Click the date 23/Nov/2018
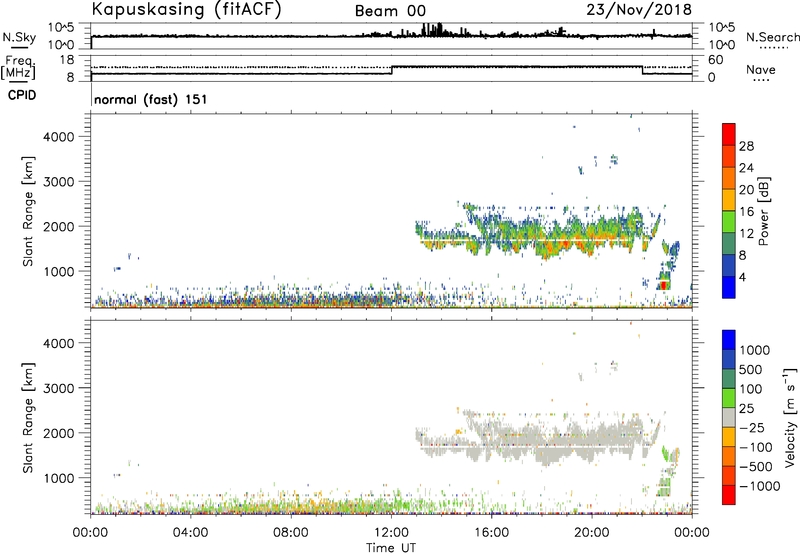The width and height of the screenshot is (800, 554). 639,10
